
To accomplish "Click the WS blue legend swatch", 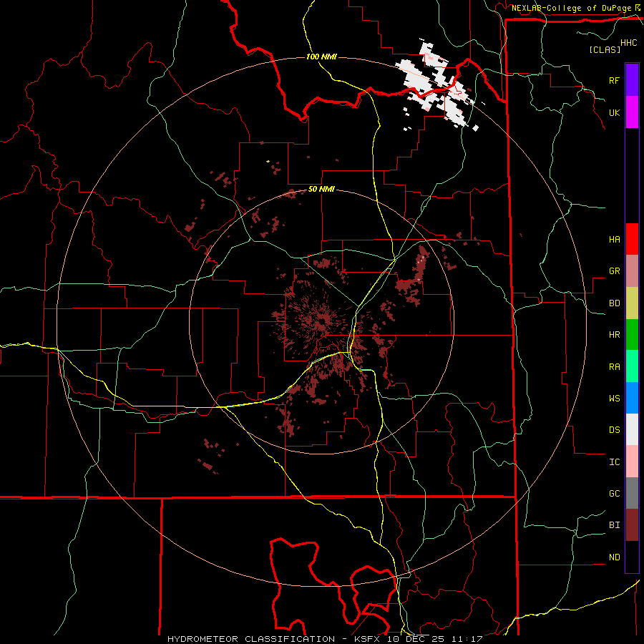I will tap(632, 398).
